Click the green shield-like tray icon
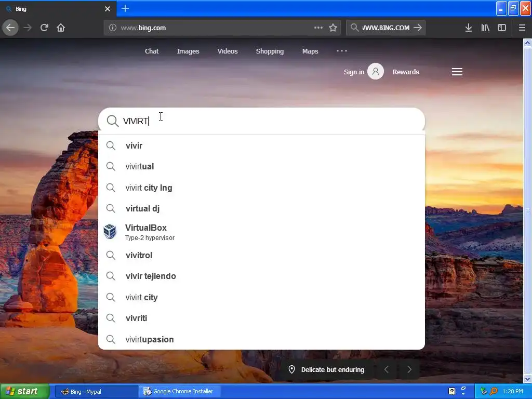The height and width of the screenshot is (399, 532). click(x=484, y=391)
